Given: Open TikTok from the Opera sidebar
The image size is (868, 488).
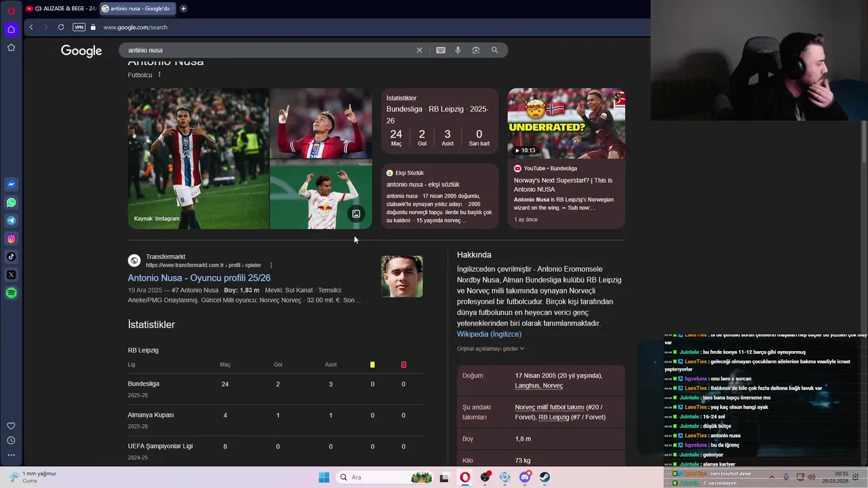Looking at the screenshot, I should pyautogui.click(x=11, y=257).
